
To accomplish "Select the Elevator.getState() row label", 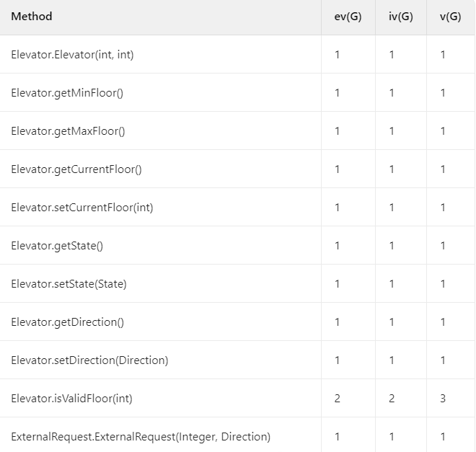I will [x=57, y=246].
